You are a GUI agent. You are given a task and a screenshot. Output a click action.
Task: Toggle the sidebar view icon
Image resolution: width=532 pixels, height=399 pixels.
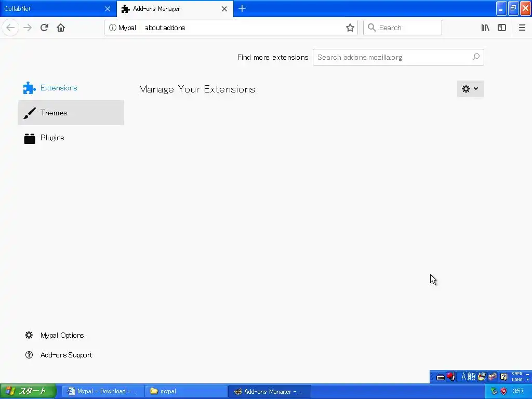coord(502,28)
